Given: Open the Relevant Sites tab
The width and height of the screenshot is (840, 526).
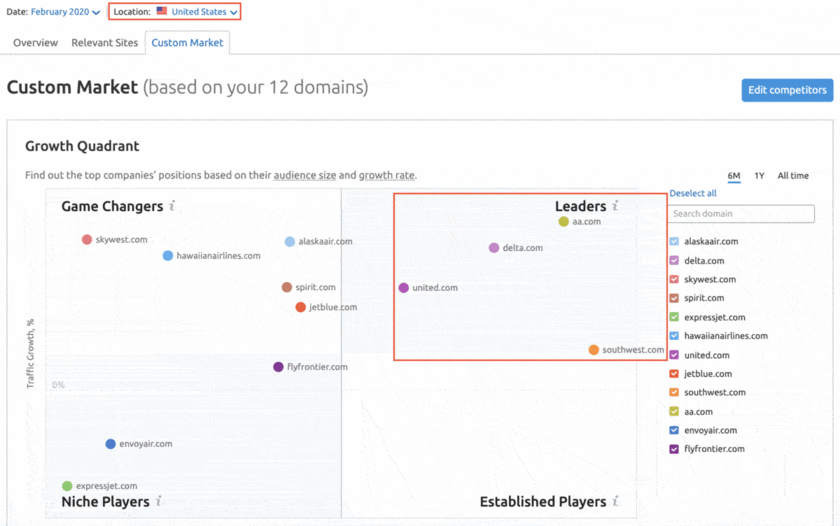Looking at the screenshot, I should [x=104, y=43].
